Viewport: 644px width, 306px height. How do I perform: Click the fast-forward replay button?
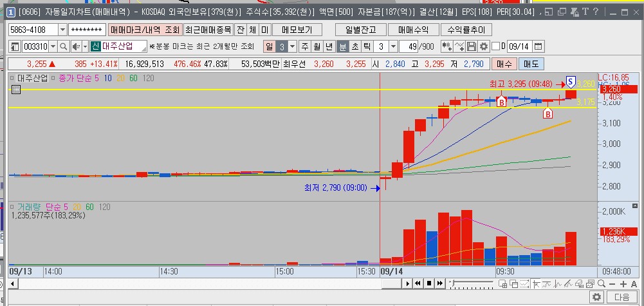[439, 283]
